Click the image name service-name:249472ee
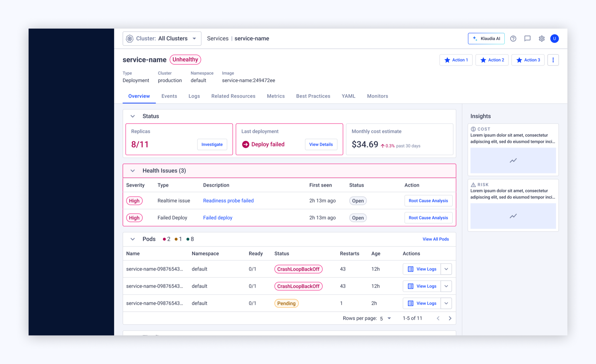This screenshot has width=596, height=364. [249, 80]
